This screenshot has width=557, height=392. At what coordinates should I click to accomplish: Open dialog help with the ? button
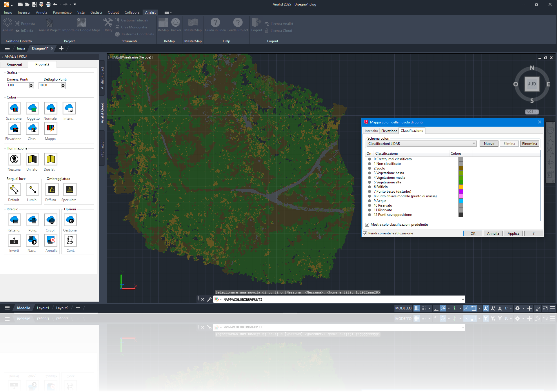(534, 234)
